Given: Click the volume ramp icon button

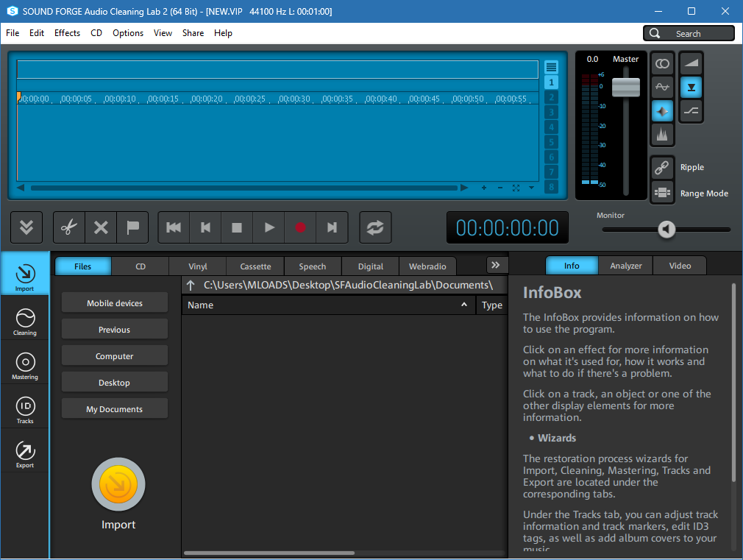Looking at the screenshot, I should click(x=692, y=63).
